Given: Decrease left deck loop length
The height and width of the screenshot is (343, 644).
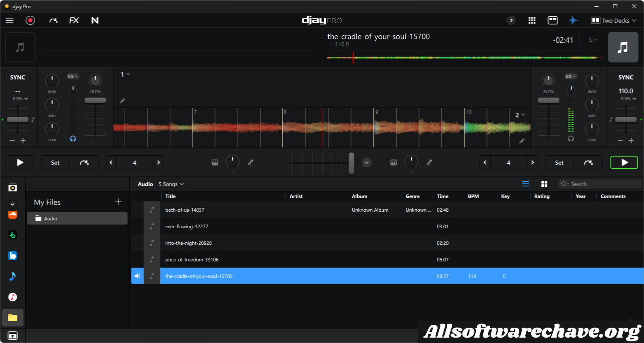Looking at the screenshot, I should click(x=111, y=162).
